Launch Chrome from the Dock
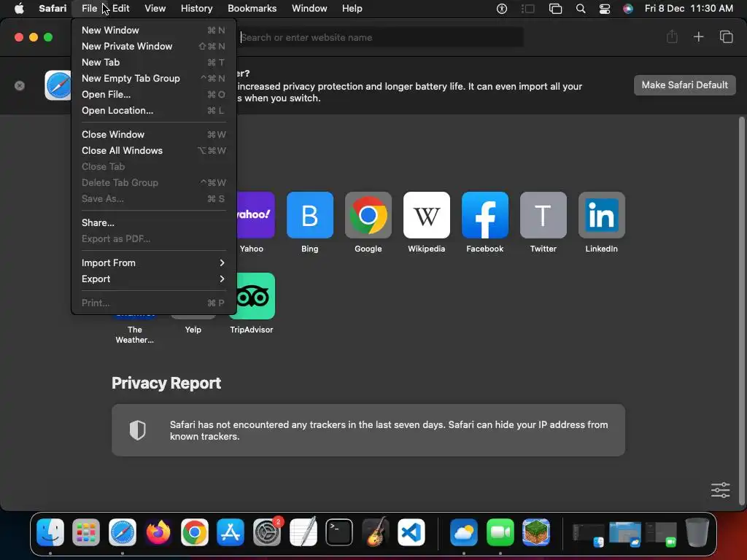Viewport: 747px width, 560px height. (194, 532)
